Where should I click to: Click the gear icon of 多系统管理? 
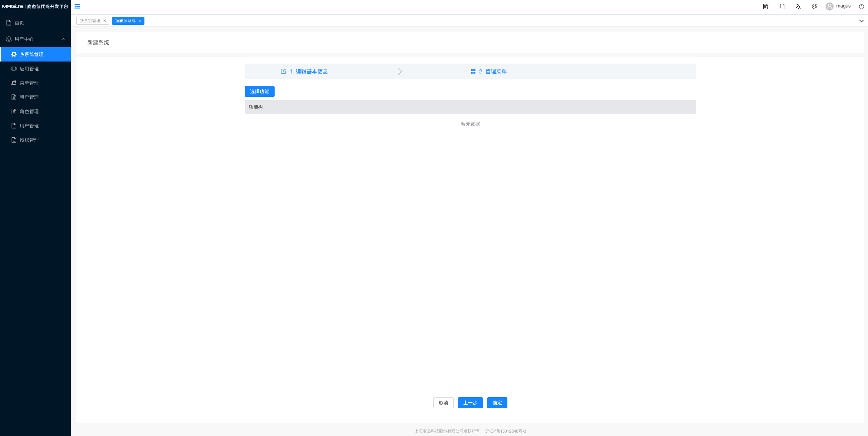tap(14, 54)
